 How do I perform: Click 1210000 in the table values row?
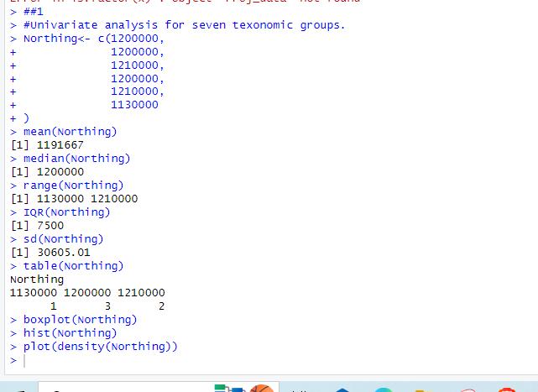pos(141,293)
